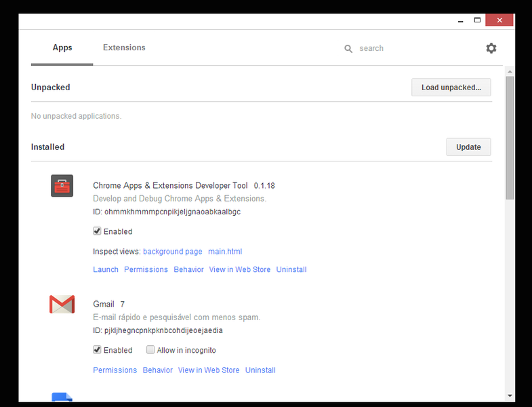
Task: Click the Load unpacked... button
Action: (451, 88)
